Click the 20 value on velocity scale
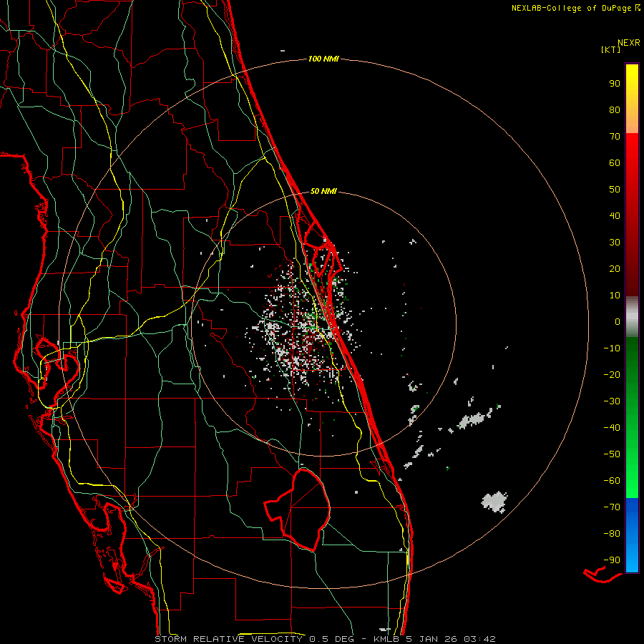This screenshot has width=644, height=644. [615, 269]
